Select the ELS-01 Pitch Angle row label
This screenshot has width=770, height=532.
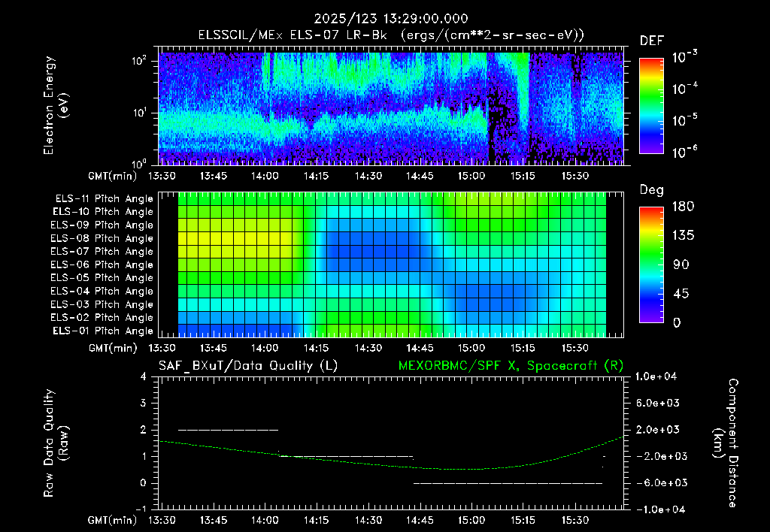(103, 331)
